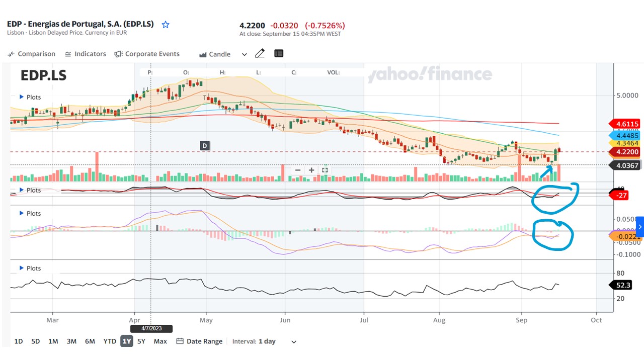
Task: Zoom in with the plus button
Action: [x=311, y=170]
